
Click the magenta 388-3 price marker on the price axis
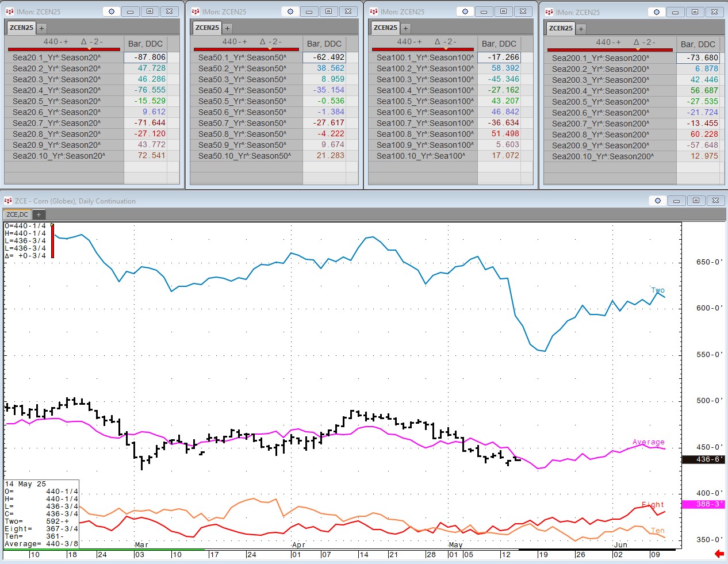point(702,504)
